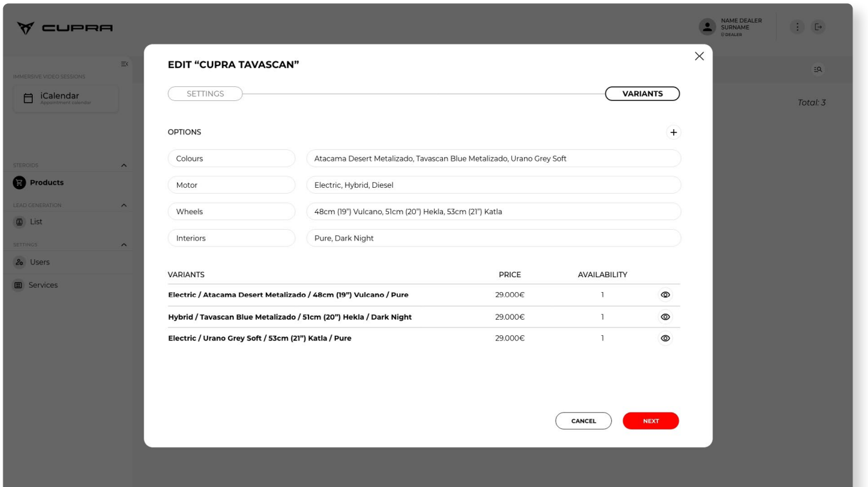This screenshot has width=868, height=487.
Task: Click the sidebar collapse icon
Action: click(x=124, y=64)
